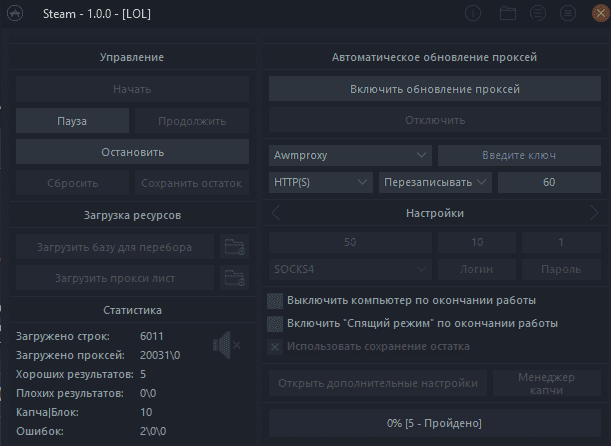Open the Awmproxy provider dropdown
Image resolution: width=611 pixels, height=446 pixels.
click(x=350, y=155)
